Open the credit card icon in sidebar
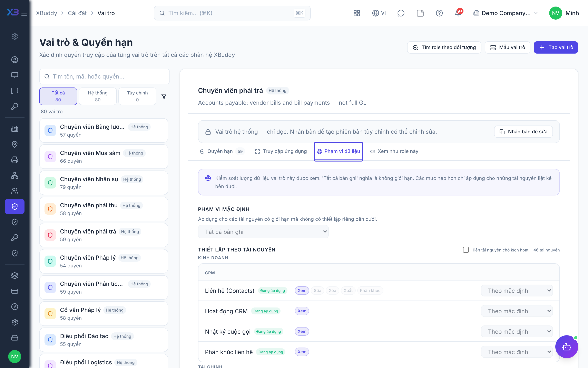The height and width of the screenshot is (368, 588). (14, 291)
